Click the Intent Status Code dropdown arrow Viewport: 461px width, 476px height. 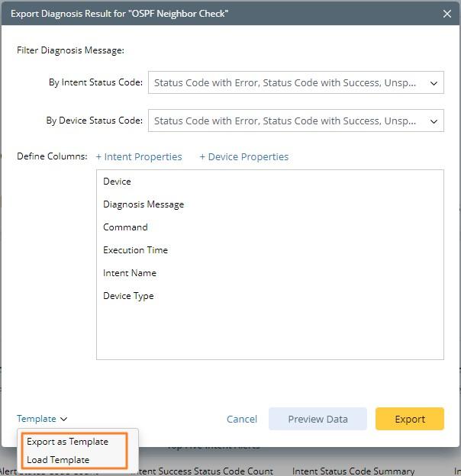tap(434, 82)
